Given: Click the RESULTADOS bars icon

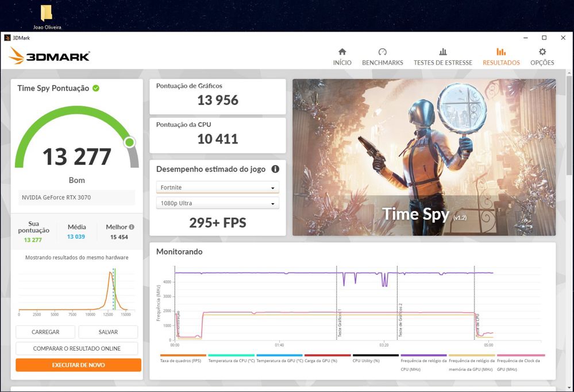Looking at the screenshot, I should 501,52.
